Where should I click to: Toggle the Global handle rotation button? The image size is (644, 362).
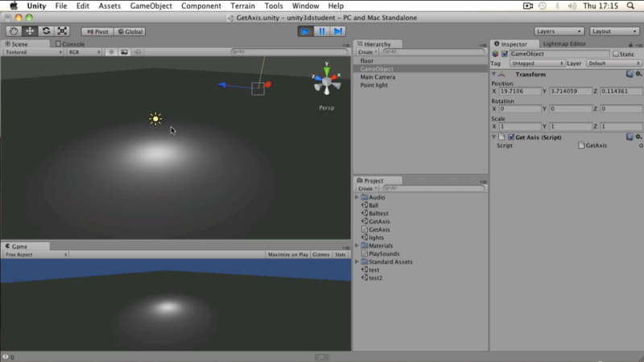pyautogui.click(x=130, y=31)
